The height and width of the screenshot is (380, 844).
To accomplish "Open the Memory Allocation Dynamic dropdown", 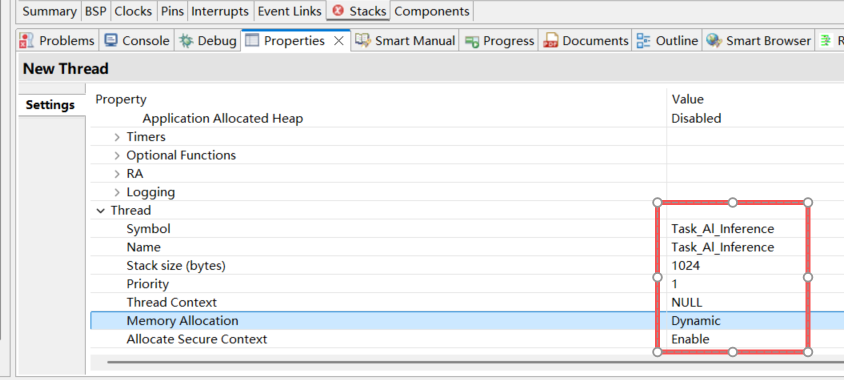I will coord(695,321).
